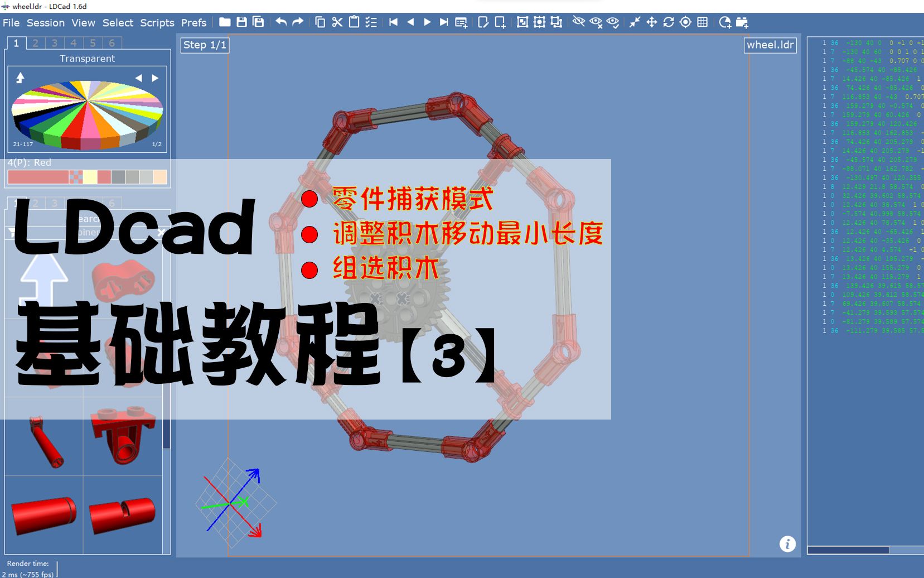Click the inward arrows icon in toolbar
The image size is (924, 578).
pos(635,22)
